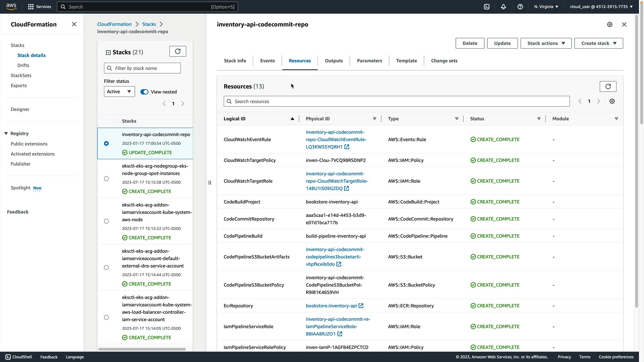Screen dimensions: 644x362
Task: Open the N. Virginia region selector
Action: click(x=546, y=7)
